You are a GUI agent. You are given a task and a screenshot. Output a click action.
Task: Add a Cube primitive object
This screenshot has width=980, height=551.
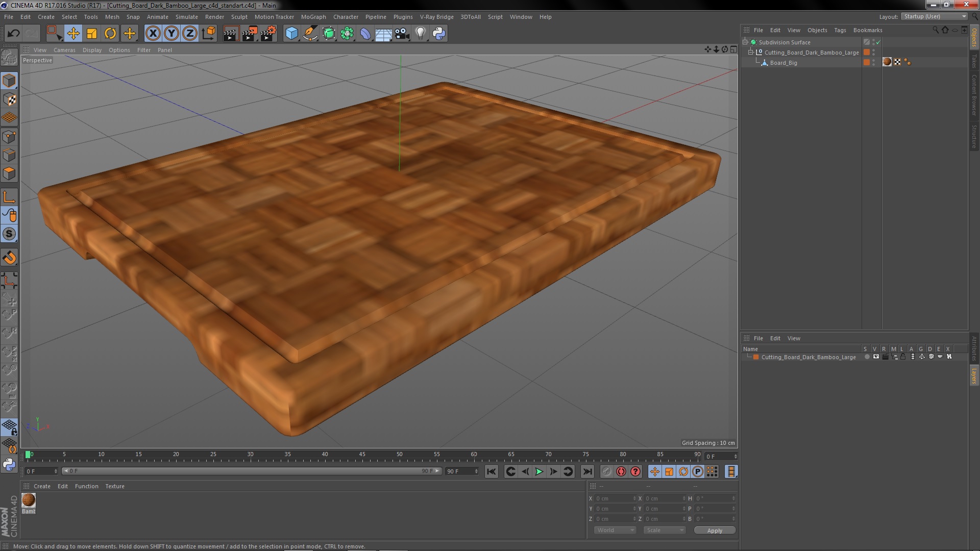point(291,34)
